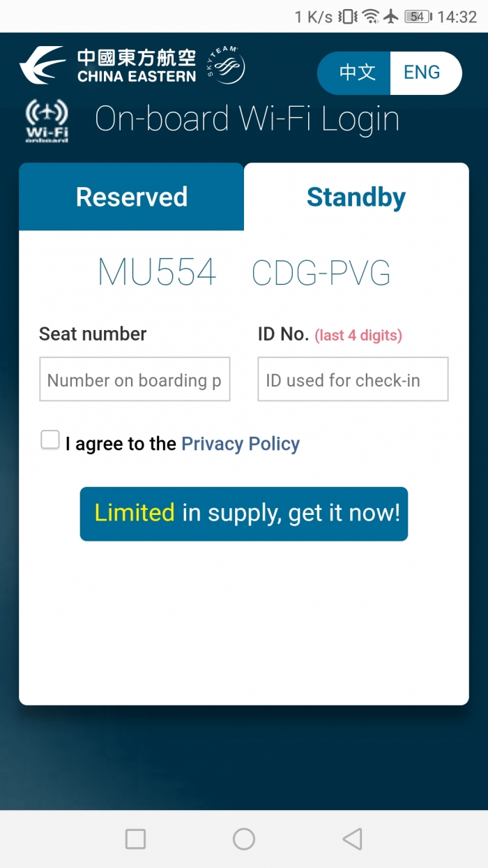The image size is (488, 868).
Task: Tap the China Eastern swallow logo
Action: [x=42, y=65]
